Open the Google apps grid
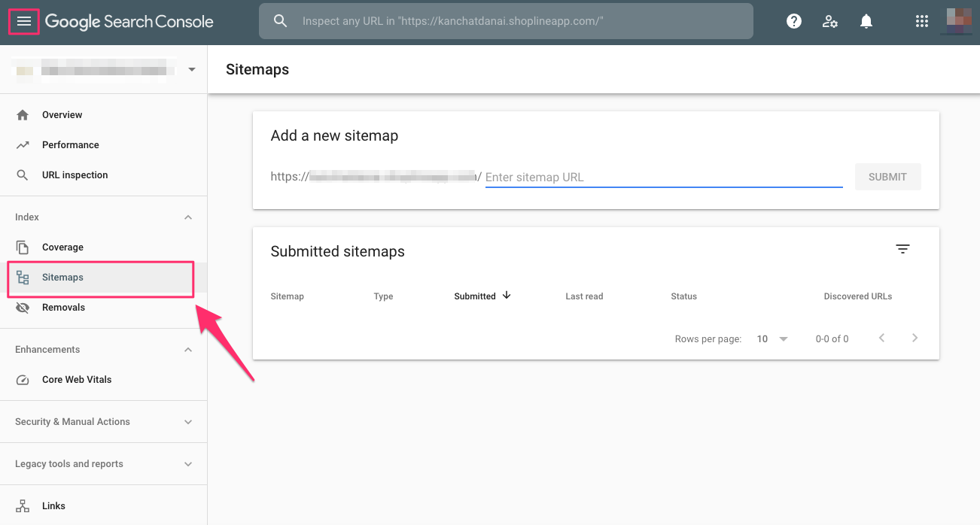 click(922, 22)
